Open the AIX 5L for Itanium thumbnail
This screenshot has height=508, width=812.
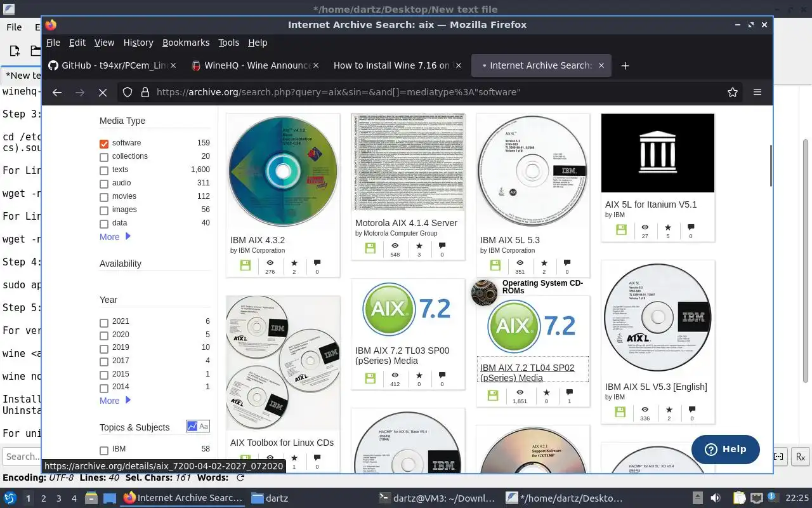coord(658,153)
